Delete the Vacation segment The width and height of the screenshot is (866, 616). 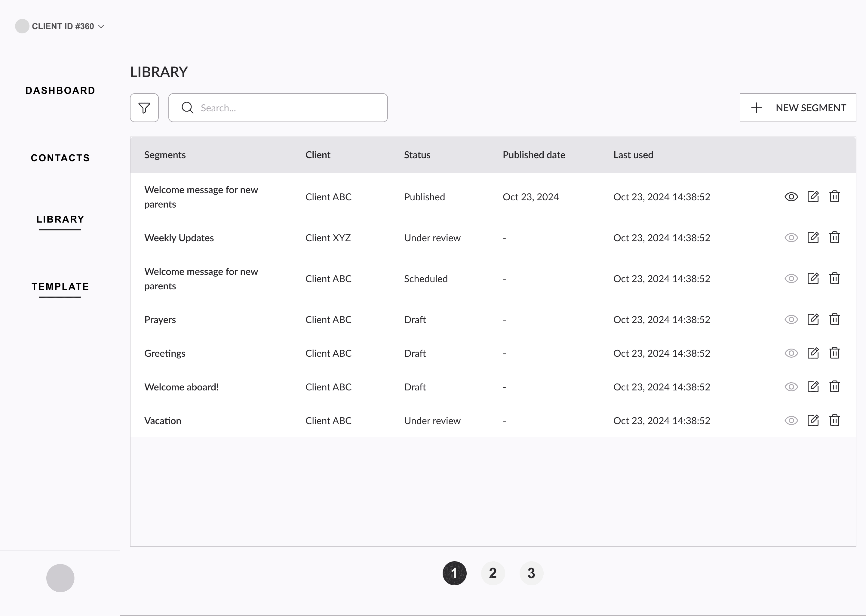coord(834,420)
